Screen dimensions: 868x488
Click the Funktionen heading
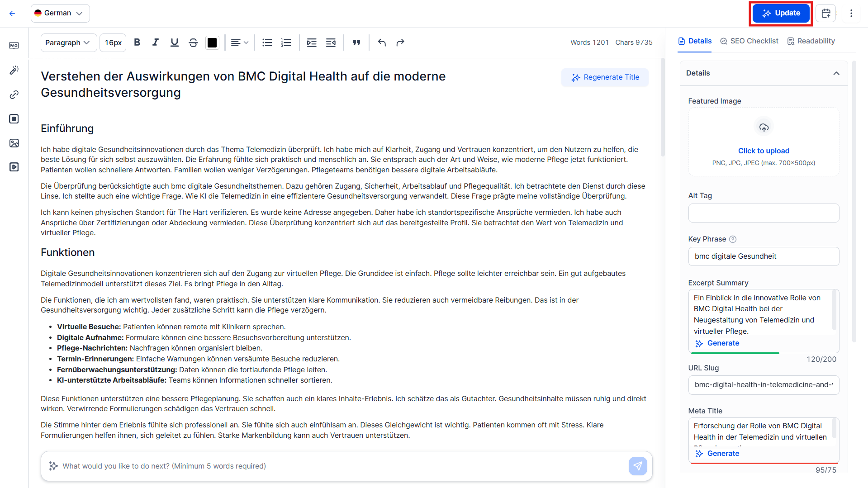68,252
